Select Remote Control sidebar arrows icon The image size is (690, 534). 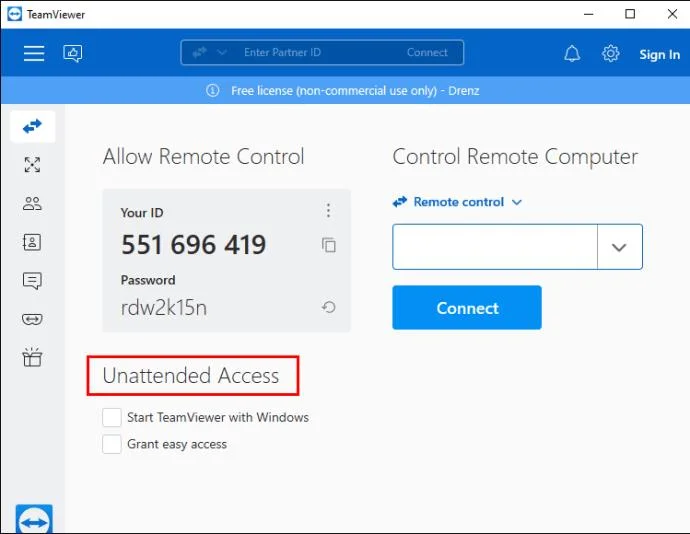[33, 126]
